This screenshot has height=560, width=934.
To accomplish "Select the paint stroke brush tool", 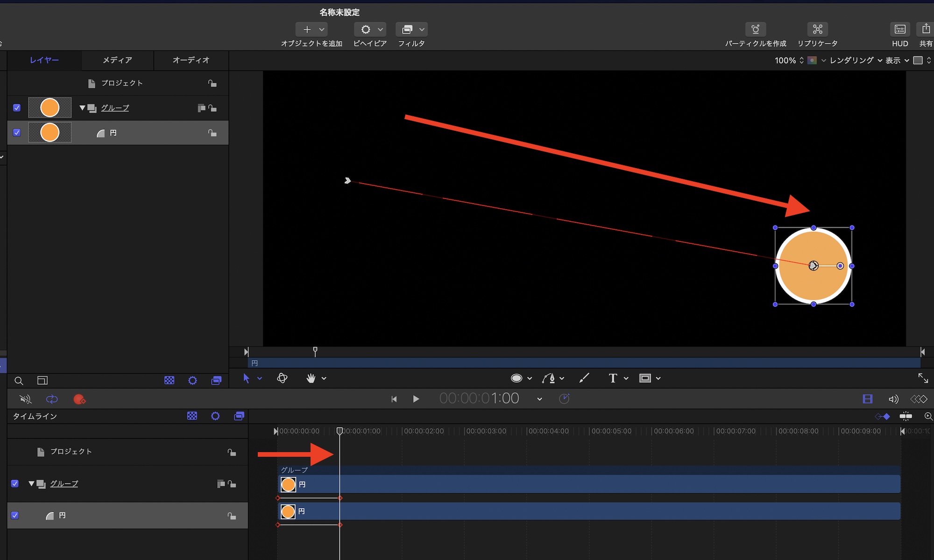I will coord(584,378).
